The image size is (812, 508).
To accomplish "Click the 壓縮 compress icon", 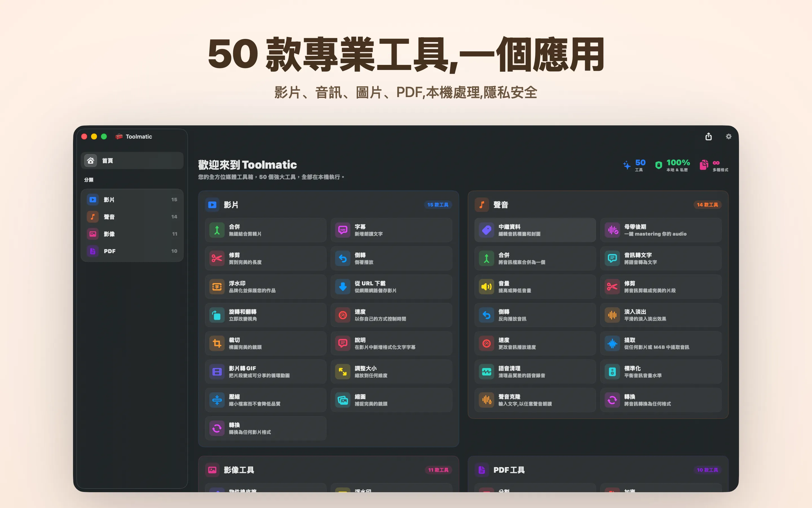I will [x=217, y=400].
